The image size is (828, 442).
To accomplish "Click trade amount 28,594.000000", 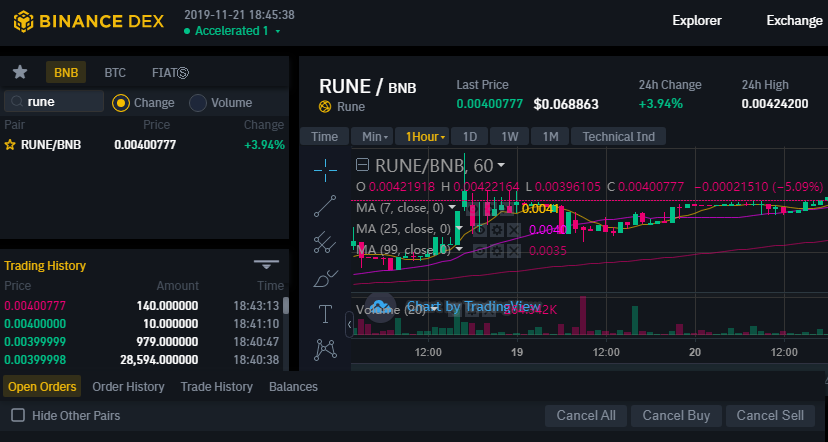I will 159,360.
